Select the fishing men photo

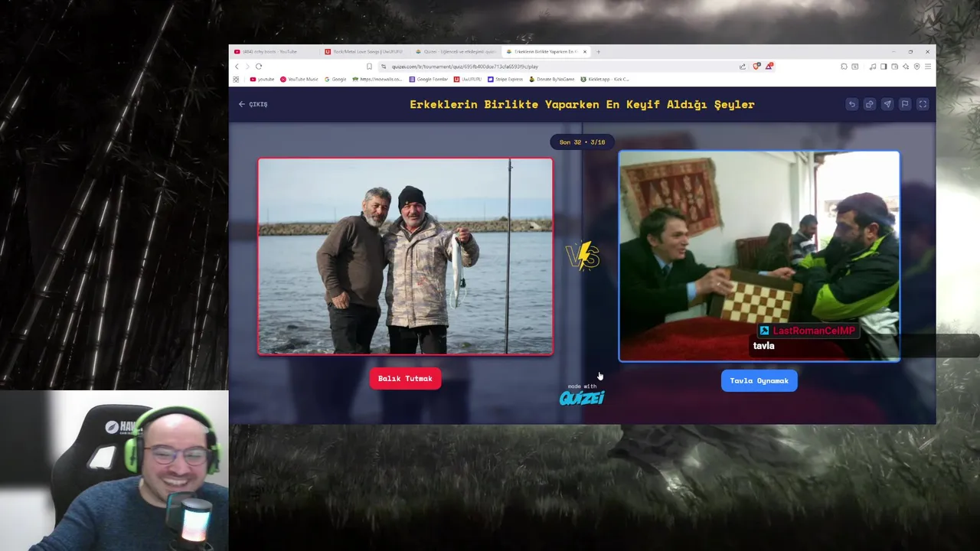point(405,256)
